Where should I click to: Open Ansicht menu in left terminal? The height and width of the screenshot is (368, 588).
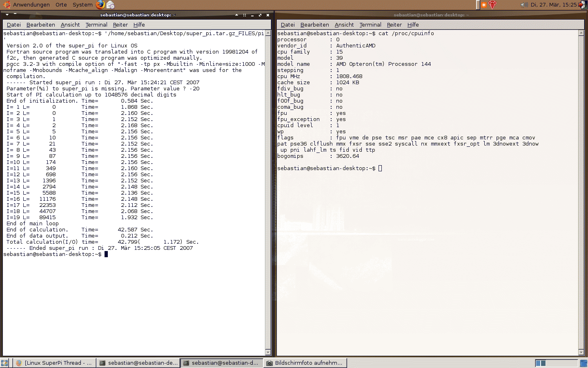[70, 25]
